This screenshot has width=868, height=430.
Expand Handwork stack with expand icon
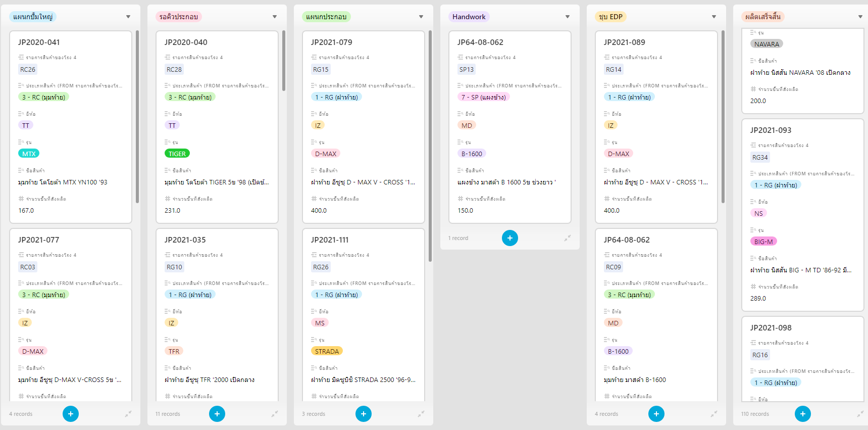point(568,238)
